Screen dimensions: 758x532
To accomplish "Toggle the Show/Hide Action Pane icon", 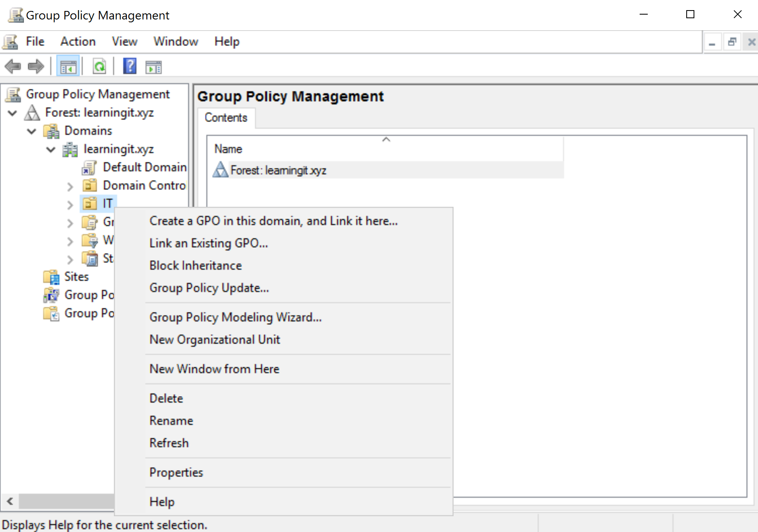I will 154,66.
